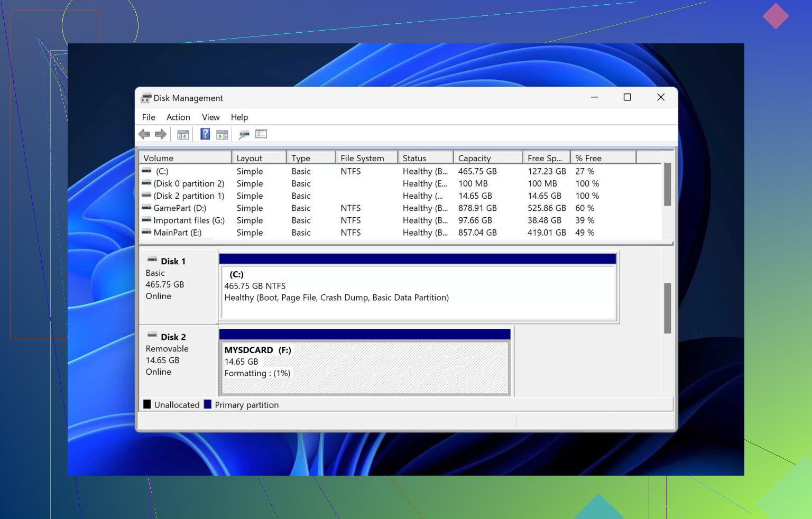
Task: Click the Back arrow toolbar icon
Action: pyautogui.click(x=144, y=134)
